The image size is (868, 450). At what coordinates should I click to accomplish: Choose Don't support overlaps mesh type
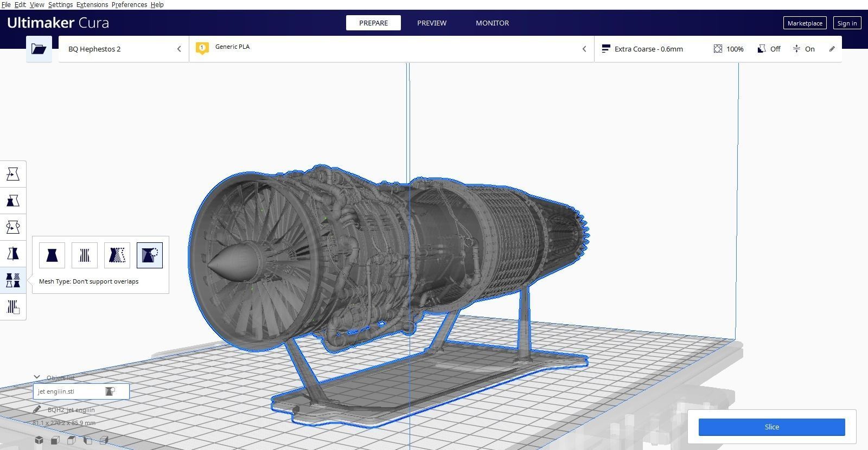[x=150, y=255]
